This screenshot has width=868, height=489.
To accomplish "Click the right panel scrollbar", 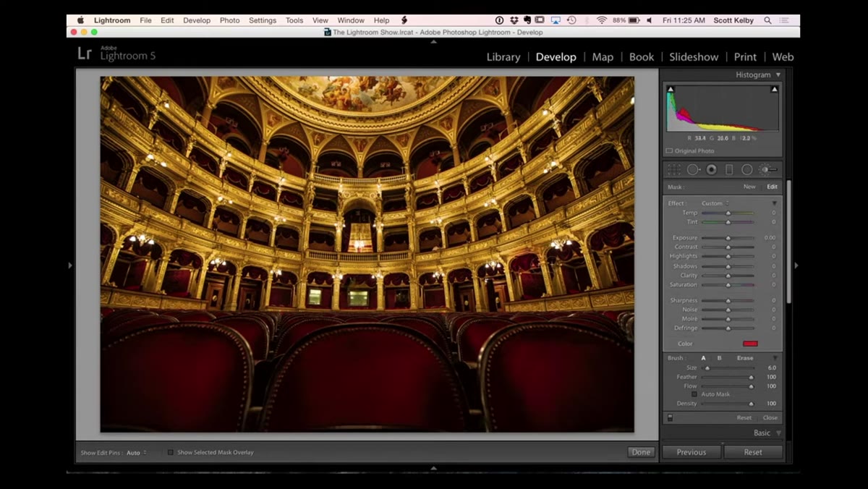I will pos(788,242).
